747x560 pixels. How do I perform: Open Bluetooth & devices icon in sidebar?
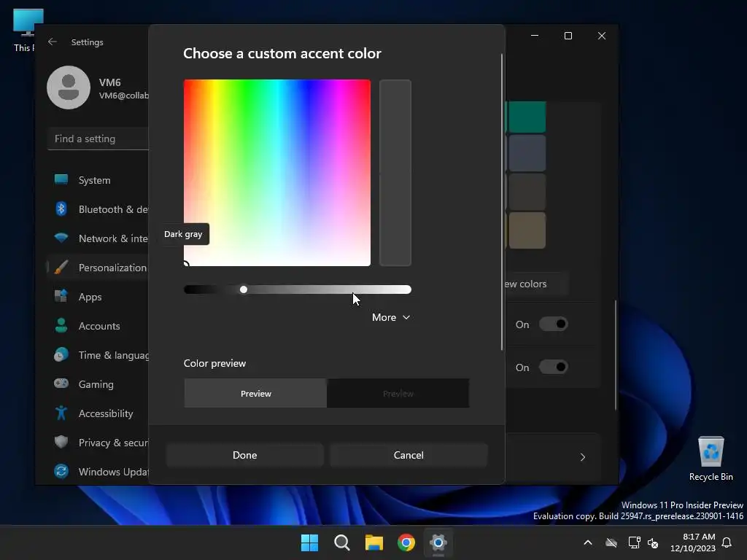point(61,209)
